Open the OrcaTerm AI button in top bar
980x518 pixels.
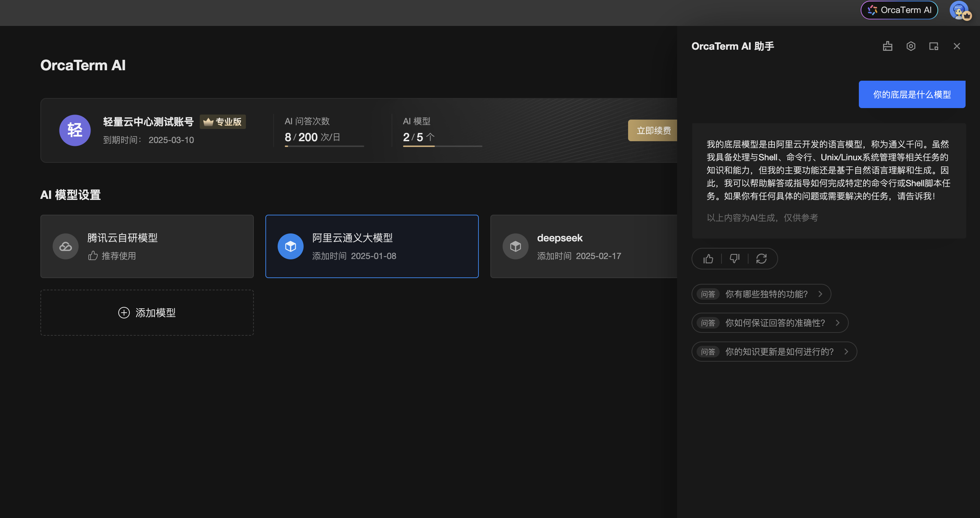click(899, 10)
